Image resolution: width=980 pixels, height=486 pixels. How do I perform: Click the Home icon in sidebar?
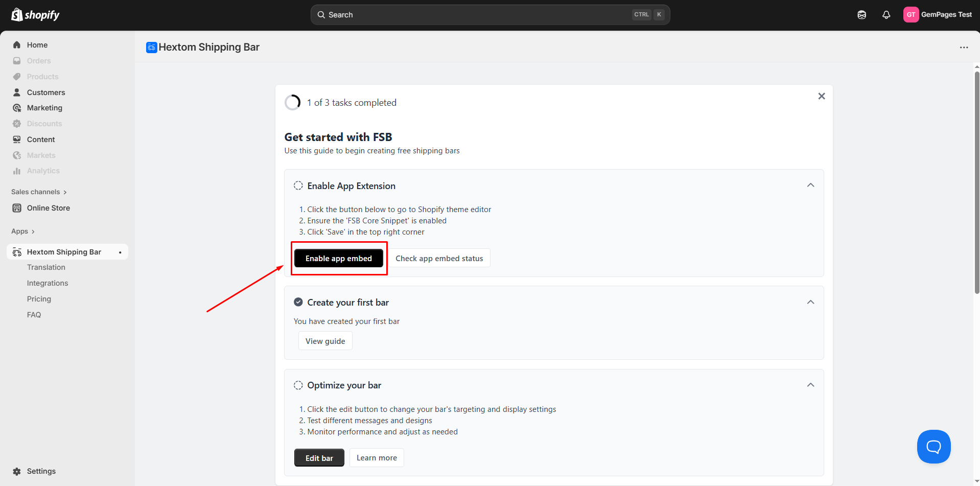pyautogui.click(x=17, y=45)
